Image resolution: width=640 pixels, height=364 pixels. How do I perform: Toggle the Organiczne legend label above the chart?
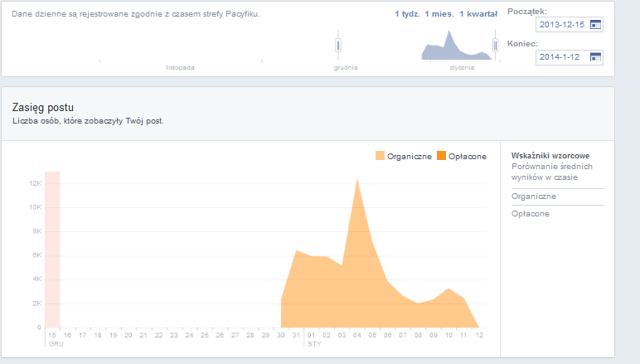409,156
